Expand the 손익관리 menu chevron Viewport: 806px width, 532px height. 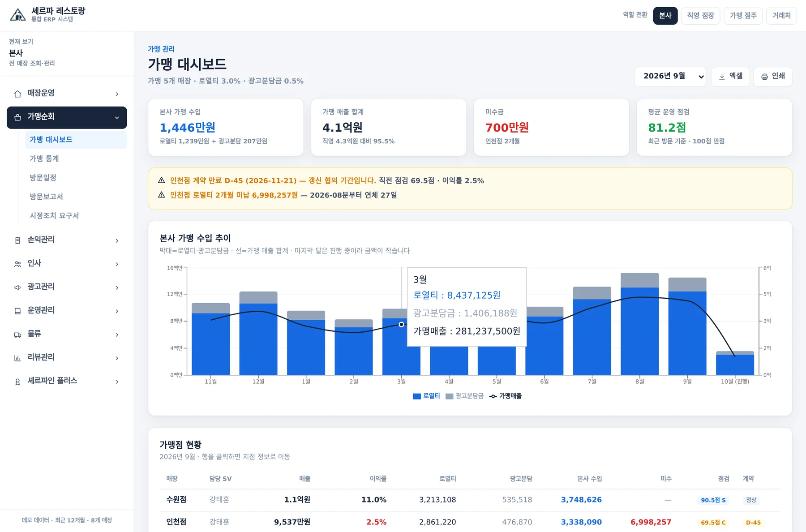pos(117,241)
